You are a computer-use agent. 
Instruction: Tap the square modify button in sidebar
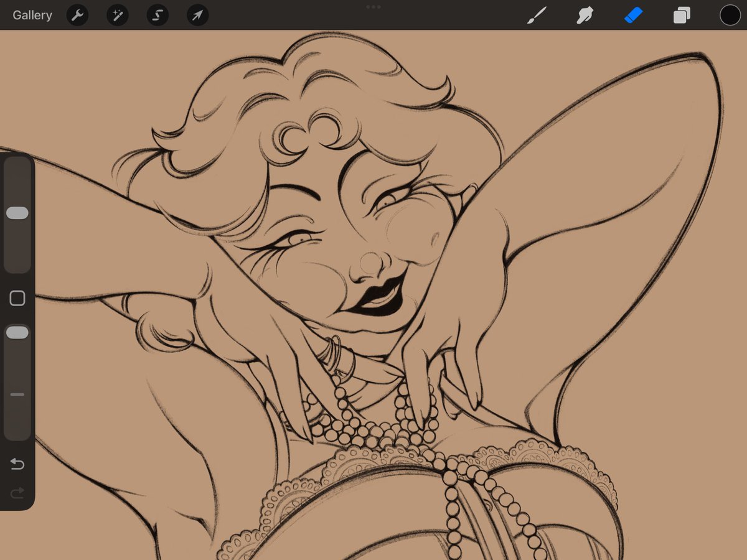[17, 299]
